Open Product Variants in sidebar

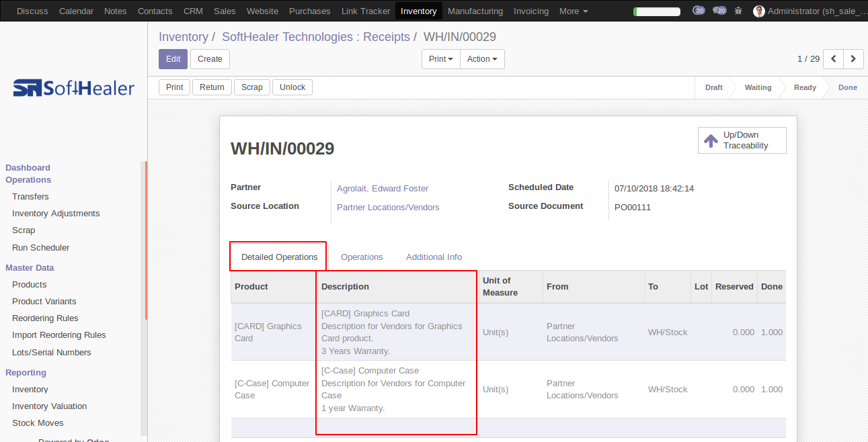click(44, 302)
